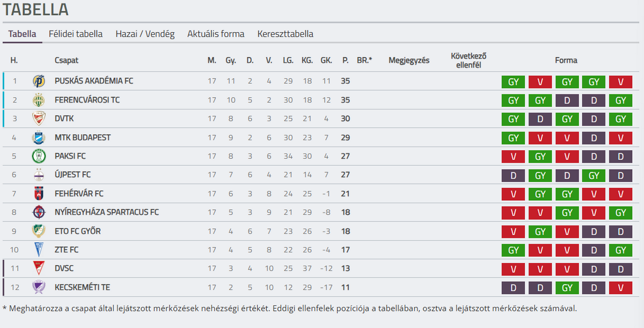Click Puskás Akadémia's first green GY form badge

514,82
